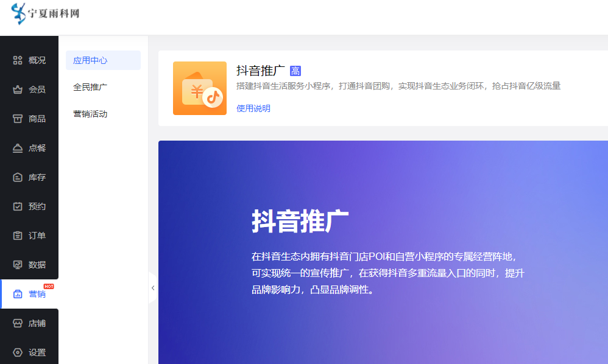The width and height of the screenshot is (608, 364).
Task: Collapse the secondary sidebar with the arrow
Action: pos(153,288)
